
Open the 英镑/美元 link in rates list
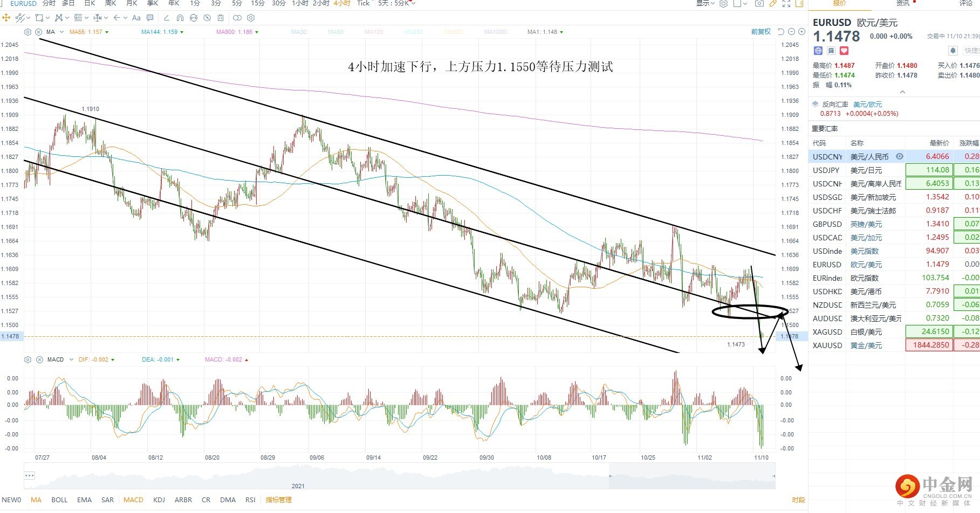tap(866, 224)
